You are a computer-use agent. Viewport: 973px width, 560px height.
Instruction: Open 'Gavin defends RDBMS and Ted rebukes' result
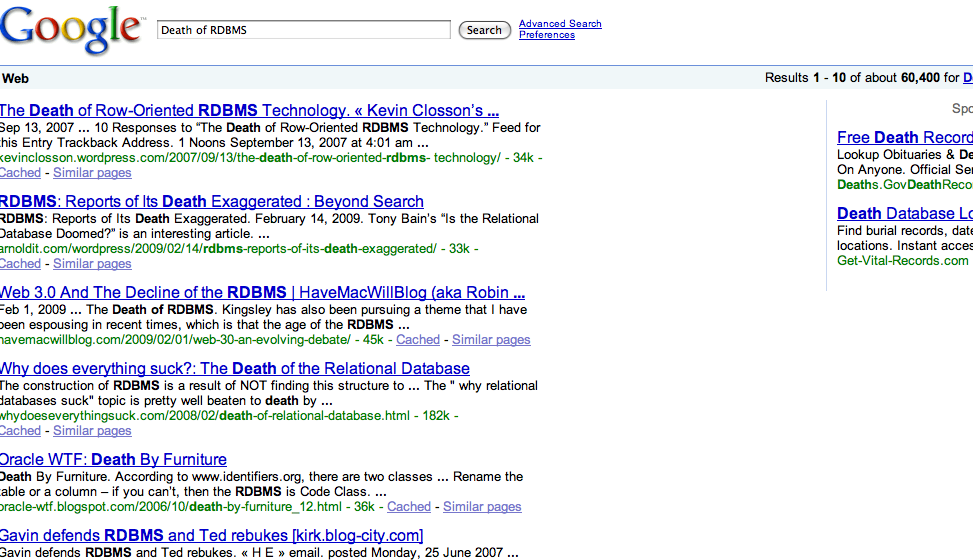click(211, 536)
